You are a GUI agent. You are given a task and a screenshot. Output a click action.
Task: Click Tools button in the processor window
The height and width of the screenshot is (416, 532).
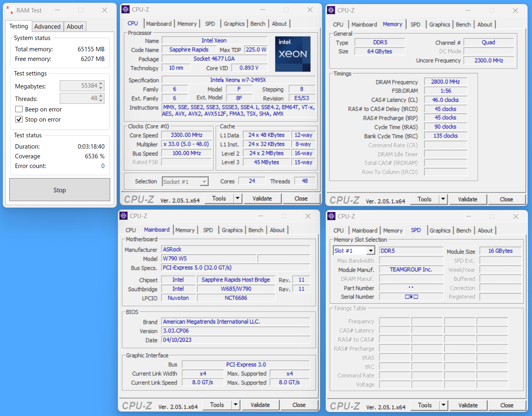219,198
